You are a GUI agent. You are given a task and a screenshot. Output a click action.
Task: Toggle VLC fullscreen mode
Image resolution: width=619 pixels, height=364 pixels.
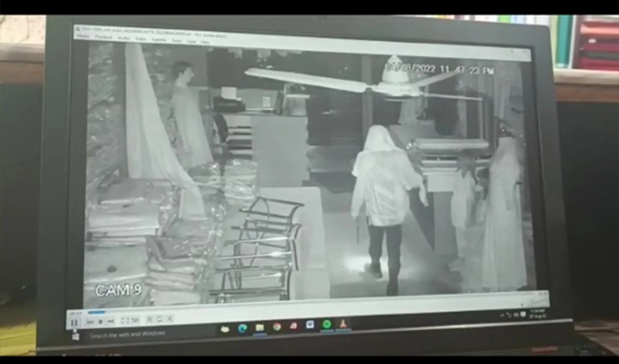pos(125,321)
